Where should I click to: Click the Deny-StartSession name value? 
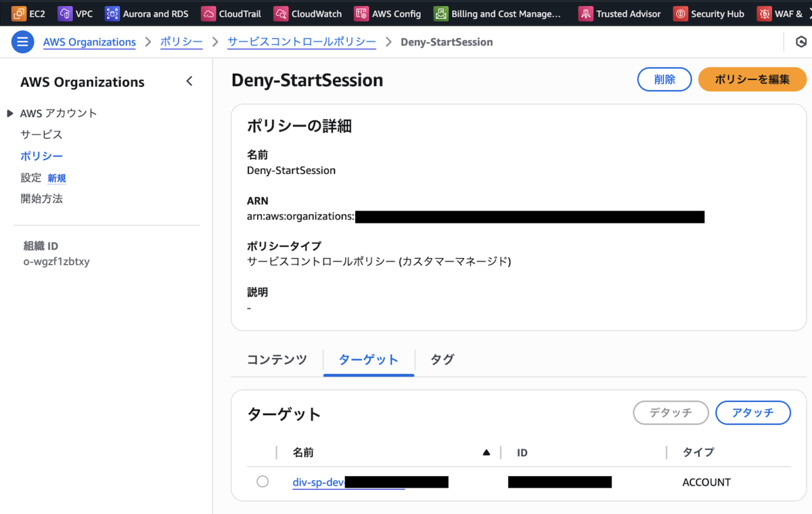coord(291,171)
